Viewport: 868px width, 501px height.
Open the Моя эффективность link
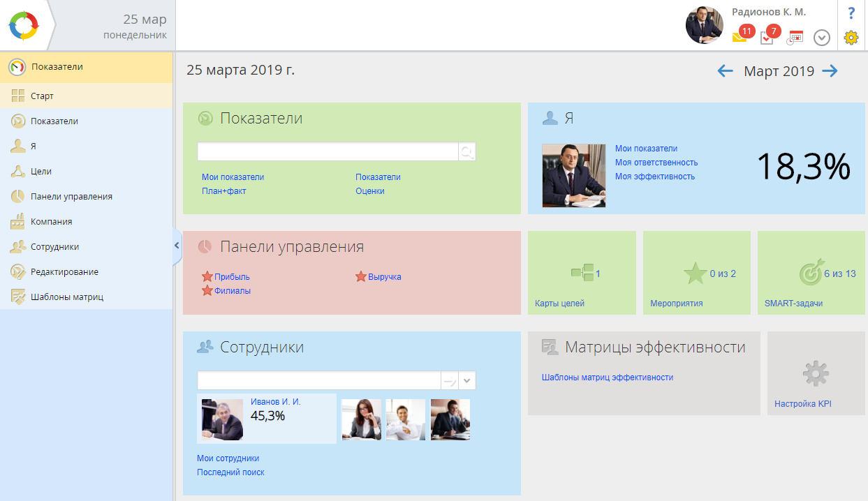654,177
